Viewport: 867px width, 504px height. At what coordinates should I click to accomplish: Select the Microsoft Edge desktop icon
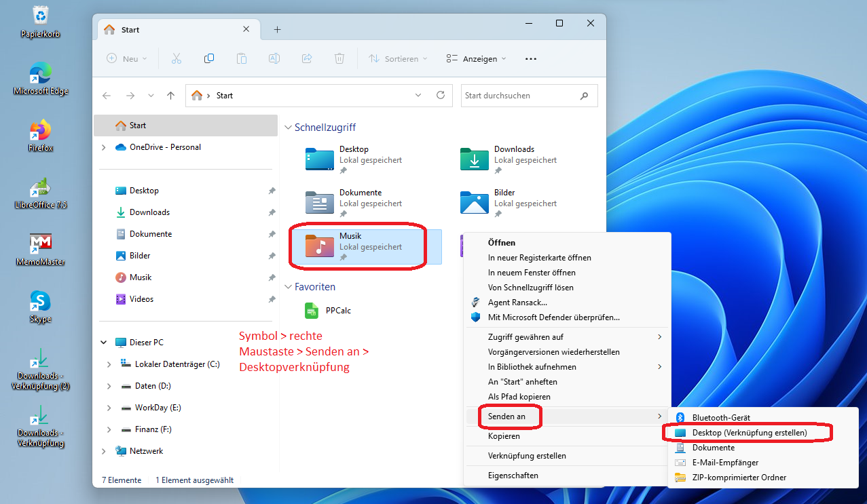41,79
